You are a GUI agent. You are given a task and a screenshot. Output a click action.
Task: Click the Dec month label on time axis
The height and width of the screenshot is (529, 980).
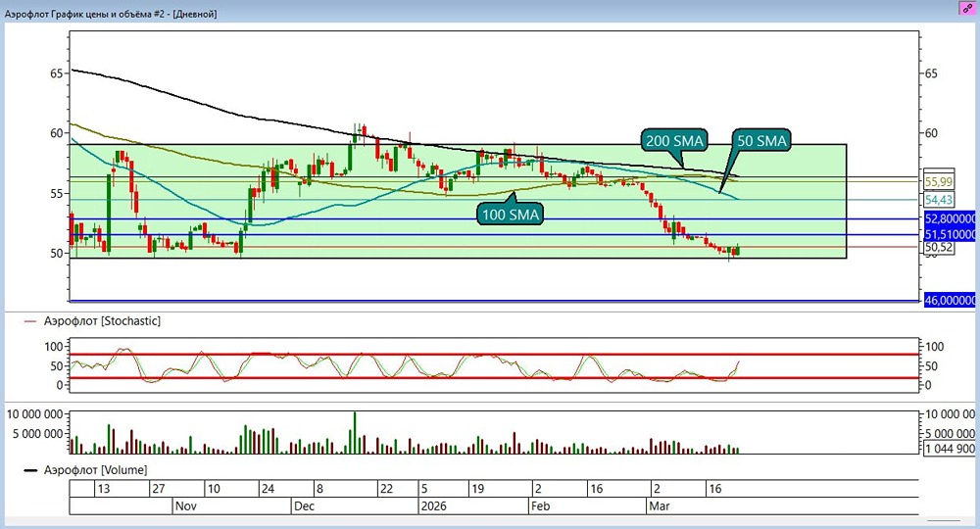pos(304,505)
